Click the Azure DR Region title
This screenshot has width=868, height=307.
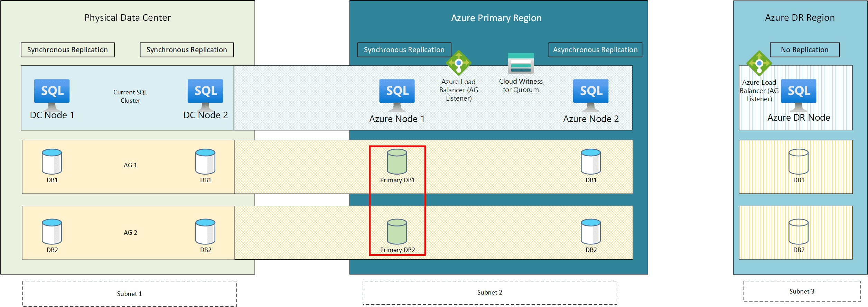[x=800, y=18]
